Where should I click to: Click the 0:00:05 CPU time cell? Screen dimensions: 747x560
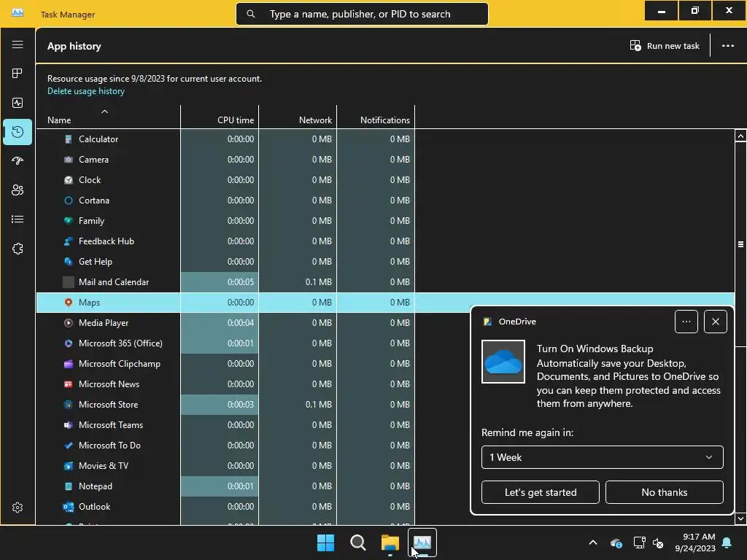click(x=220, y=282)
